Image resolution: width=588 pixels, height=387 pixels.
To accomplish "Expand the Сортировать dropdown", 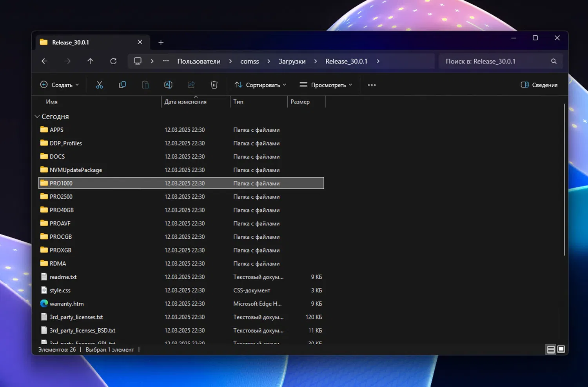I will pyautogui.click(x=260, y=85).
